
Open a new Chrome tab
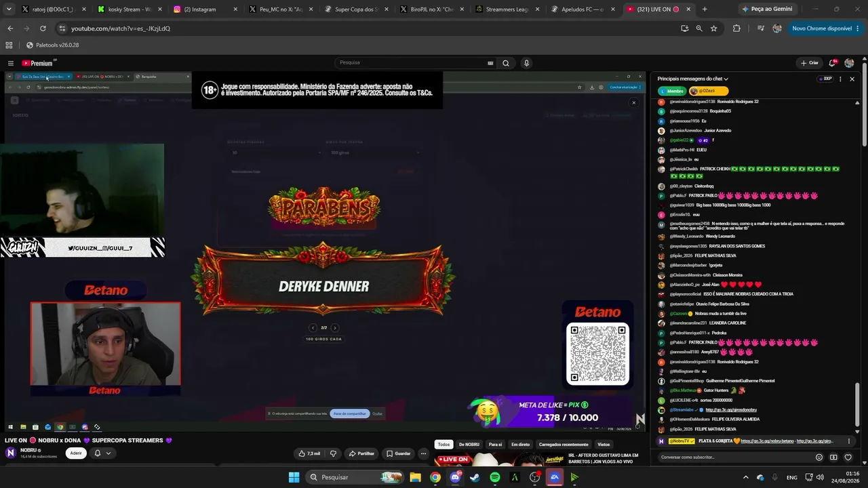click(705, 9)
